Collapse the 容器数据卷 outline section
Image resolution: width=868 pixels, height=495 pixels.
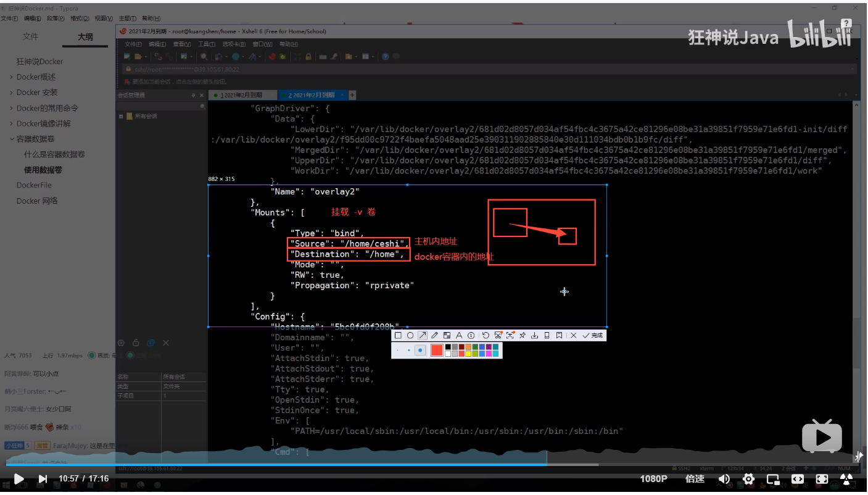click(x=12, y=139)
